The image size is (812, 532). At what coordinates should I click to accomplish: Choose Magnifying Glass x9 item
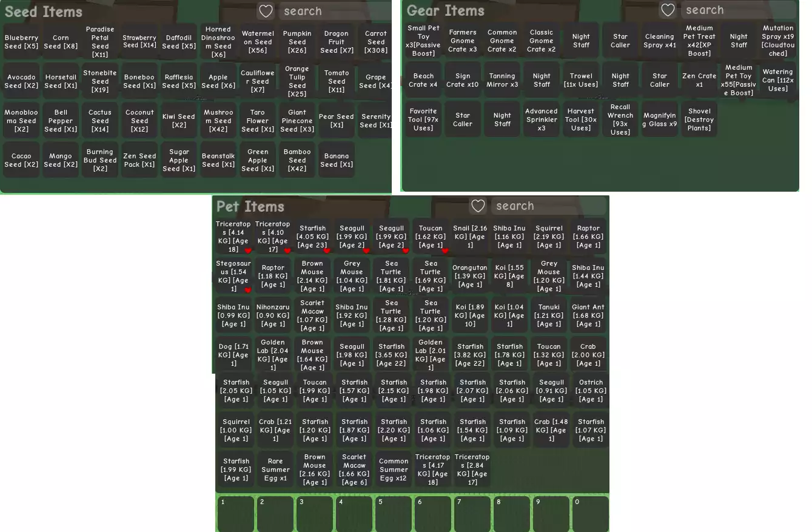point(660,120)
